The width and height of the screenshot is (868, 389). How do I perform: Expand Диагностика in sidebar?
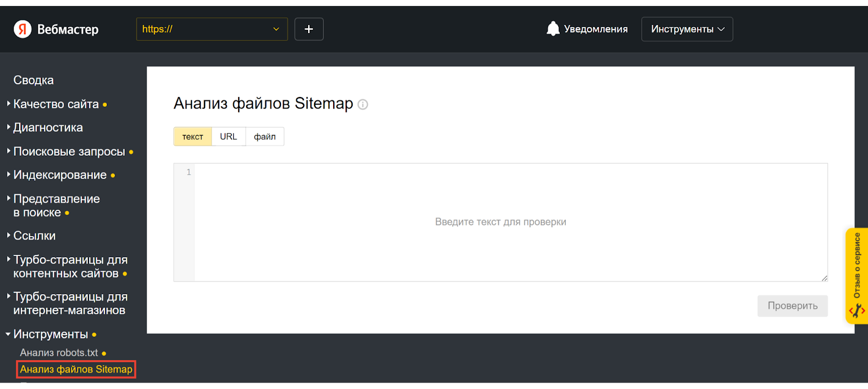pyautogui.click(x=48, y=127)
